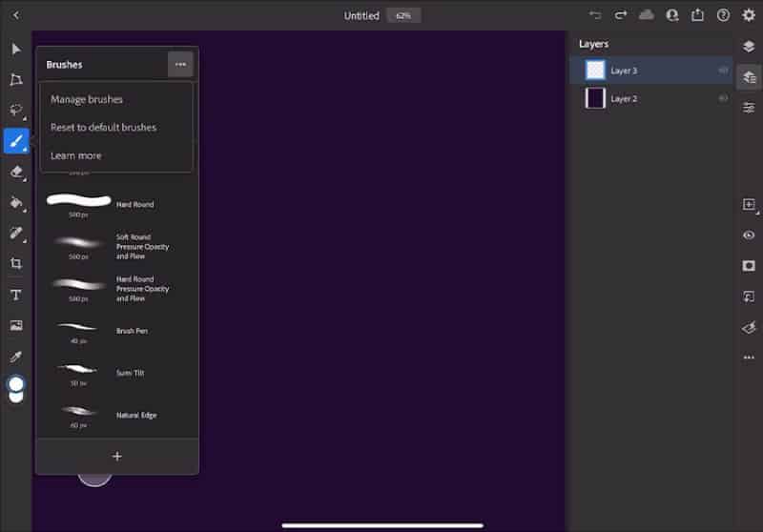
Task: Select the Eyedropper tool
Action: click(x=16, y=357)
